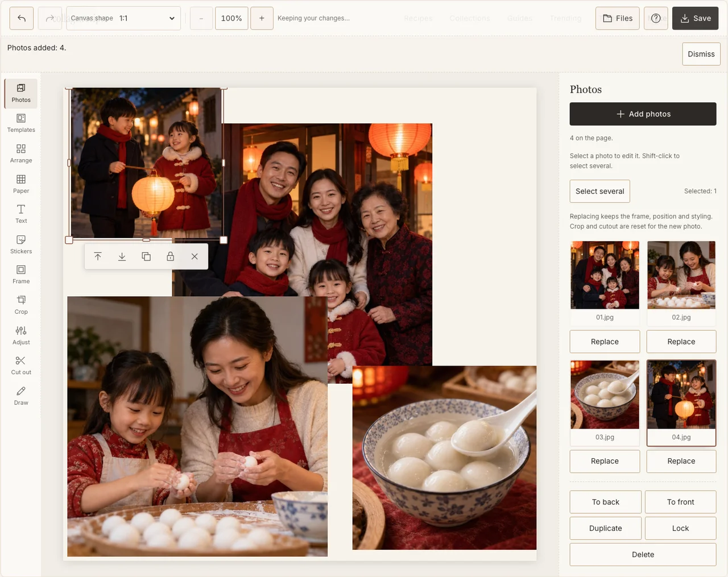
Task: Toggle the Select several button
Action: pos(600,191)
